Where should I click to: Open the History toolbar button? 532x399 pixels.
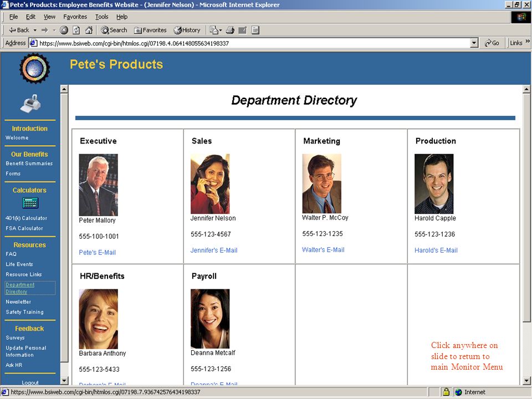pos(187,30)
